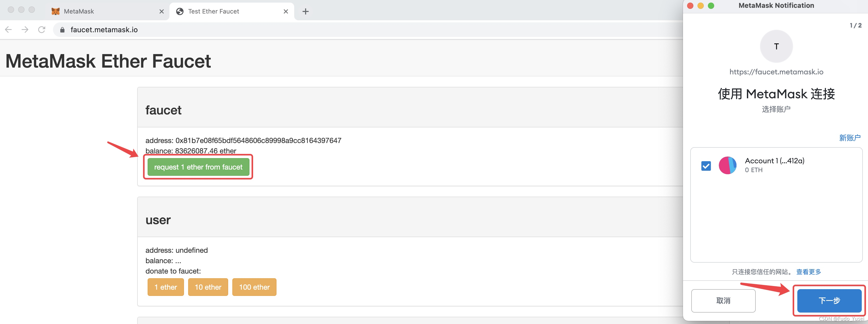Switch to Test Ether Faucet tab
This screenshot has width=868, height=324.
click(x=230, y=10)
